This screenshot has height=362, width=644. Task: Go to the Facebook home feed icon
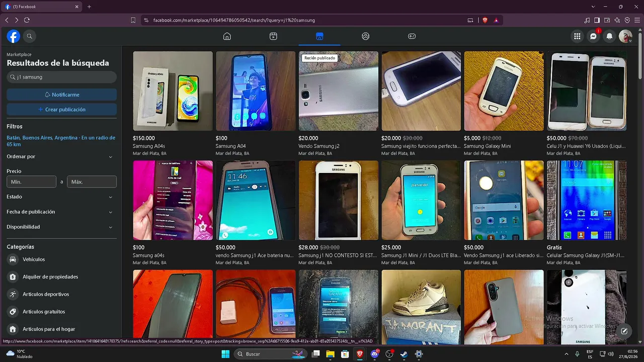coord(227,36)
